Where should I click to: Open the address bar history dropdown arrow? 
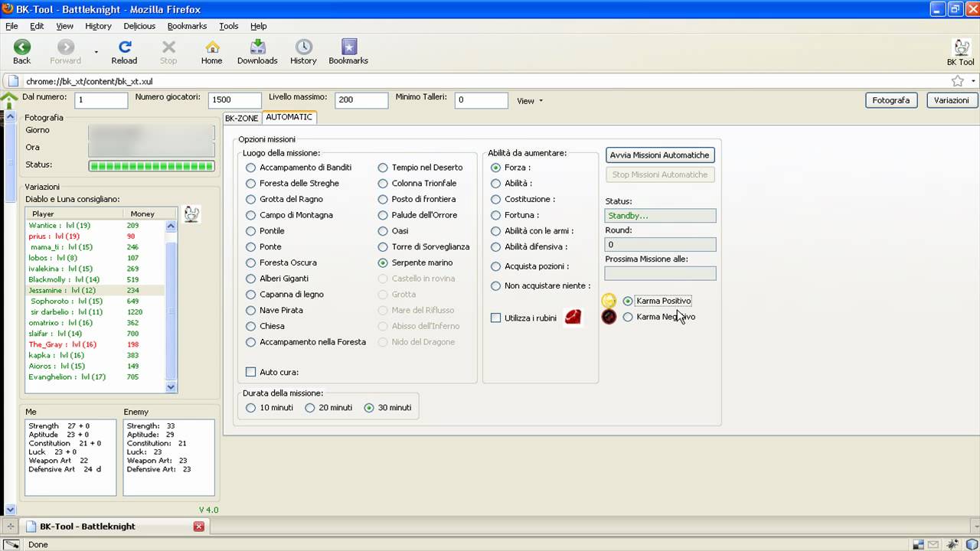point(973,81)
